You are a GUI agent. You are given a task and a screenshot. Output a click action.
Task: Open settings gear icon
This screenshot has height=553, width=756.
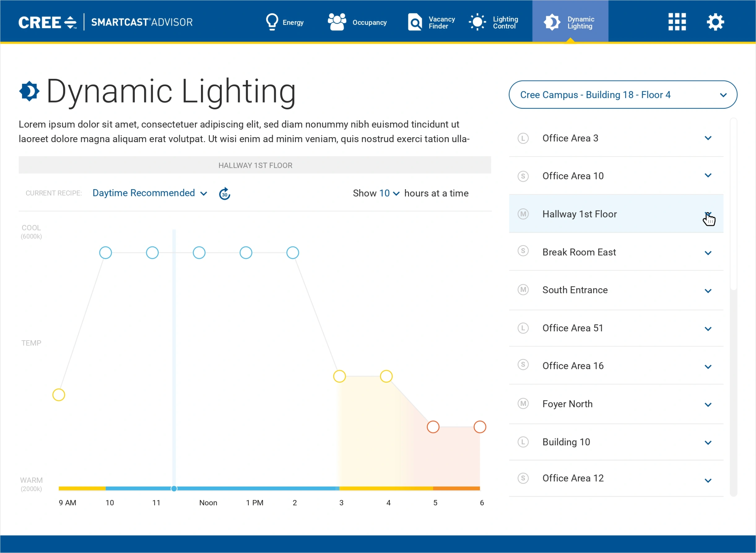715,22
